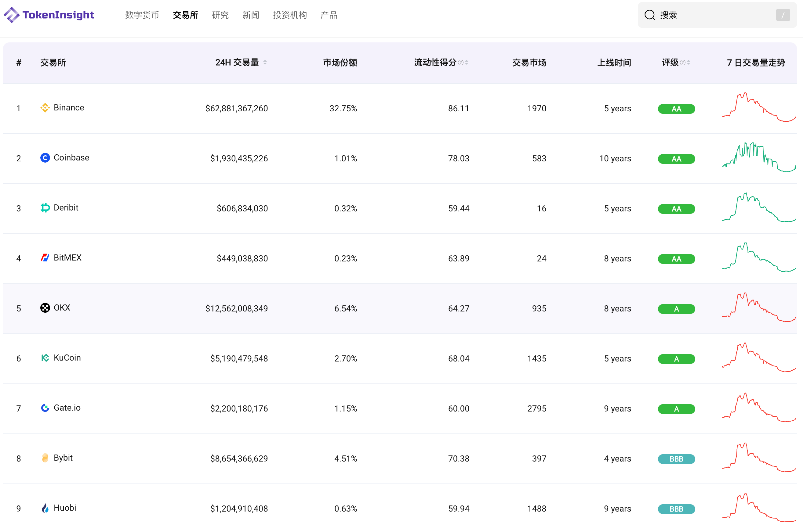This screenshot has height=532, width=803.
Task: Open the 研究 navigation menu
Action: point(220,15)
